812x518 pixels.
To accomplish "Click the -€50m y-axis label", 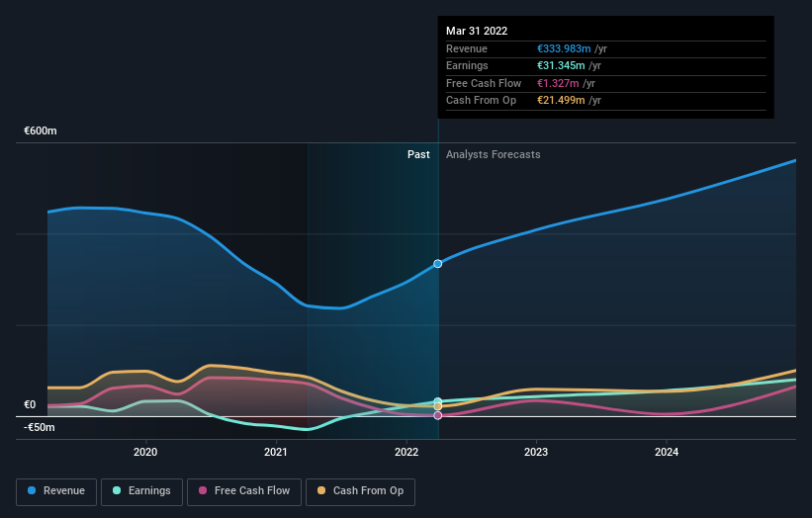I will [39, 427].
